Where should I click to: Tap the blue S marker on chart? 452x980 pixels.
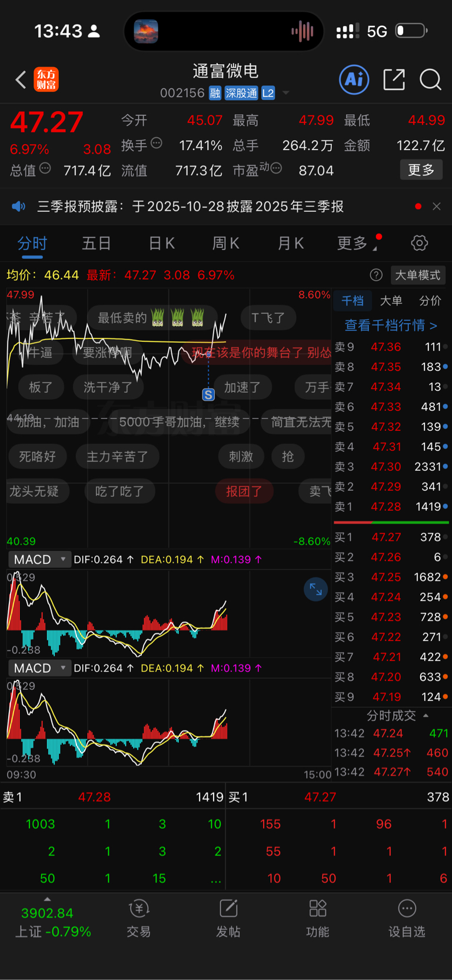[x=208, y=395]
